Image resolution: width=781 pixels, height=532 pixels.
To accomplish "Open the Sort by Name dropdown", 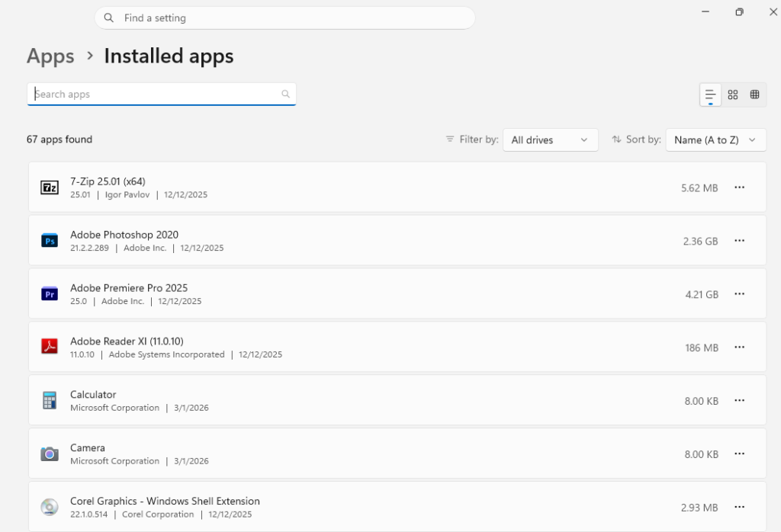I will pyautogui.click(x=715, y=140).
